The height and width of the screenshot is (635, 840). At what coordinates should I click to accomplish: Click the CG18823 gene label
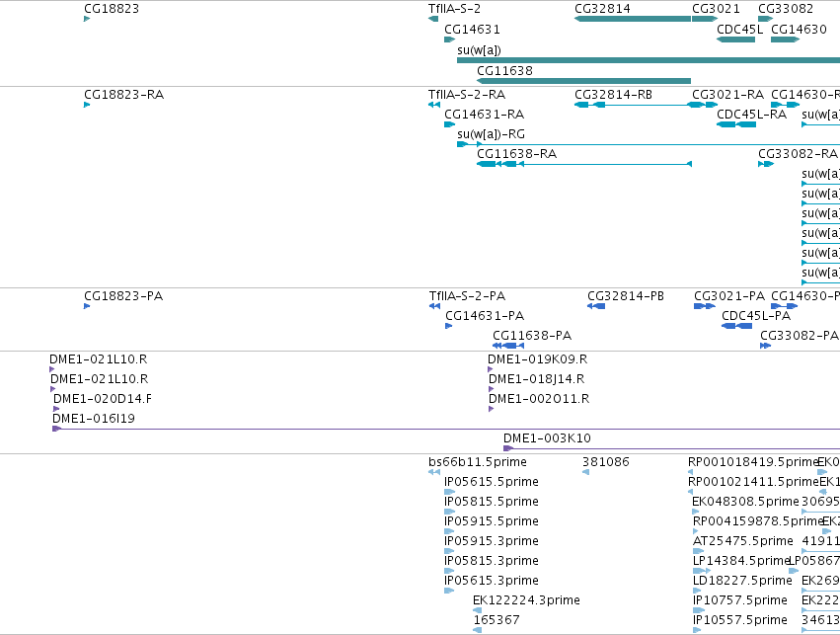pos(112,9)
